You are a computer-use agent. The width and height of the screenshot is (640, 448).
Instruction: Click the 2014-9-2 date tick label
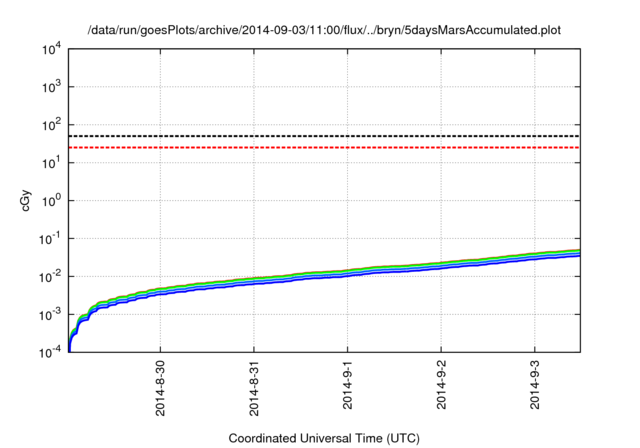441,385
